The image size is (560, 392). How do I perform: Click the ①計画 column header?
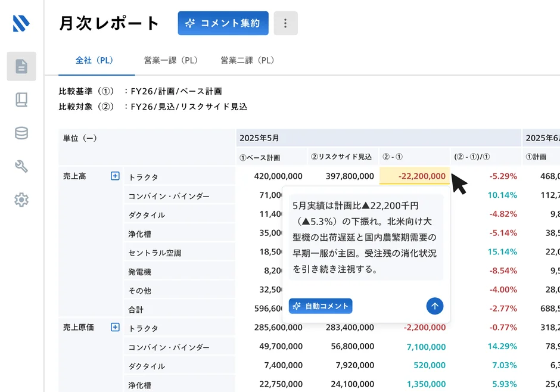541,157
